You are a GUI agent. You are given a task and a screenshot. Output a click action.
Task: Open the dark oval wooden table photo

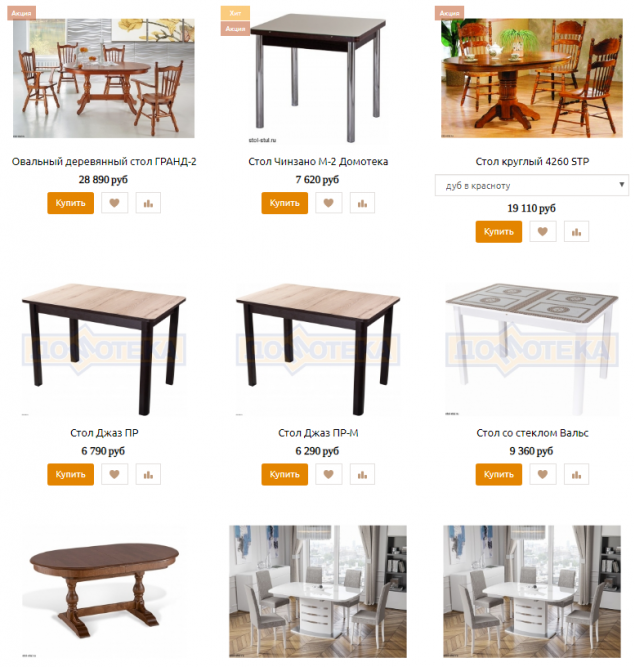click(x=104, y=591)
